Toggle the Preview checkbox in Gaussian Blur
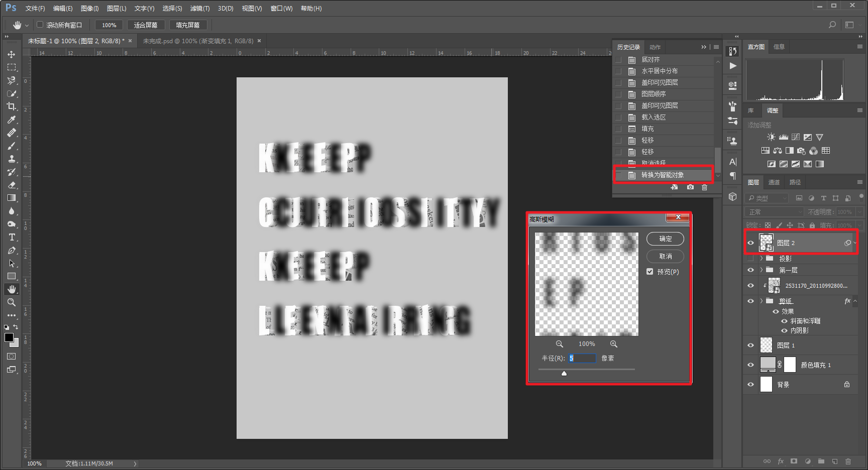This screenshot has width=868, height=470. tap(650, 272)
